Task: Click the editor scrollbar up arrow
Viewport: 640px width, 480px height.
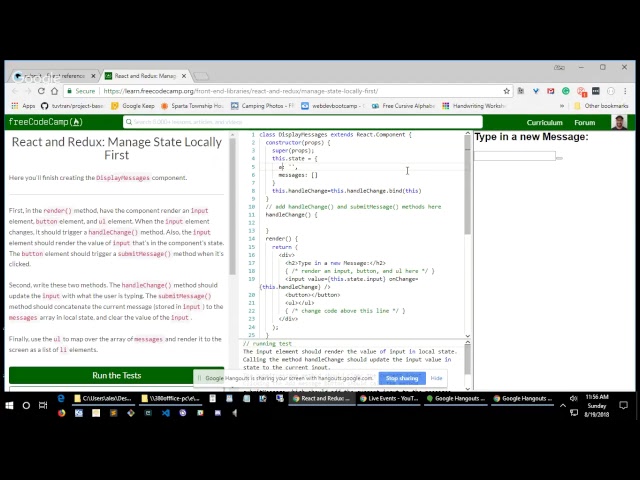Action: 467,133
